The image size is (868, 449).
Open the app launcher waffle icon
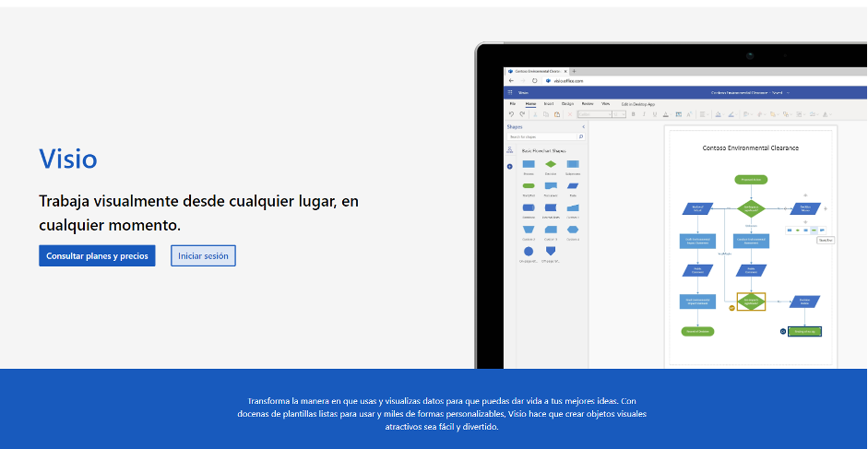point(510,92)
